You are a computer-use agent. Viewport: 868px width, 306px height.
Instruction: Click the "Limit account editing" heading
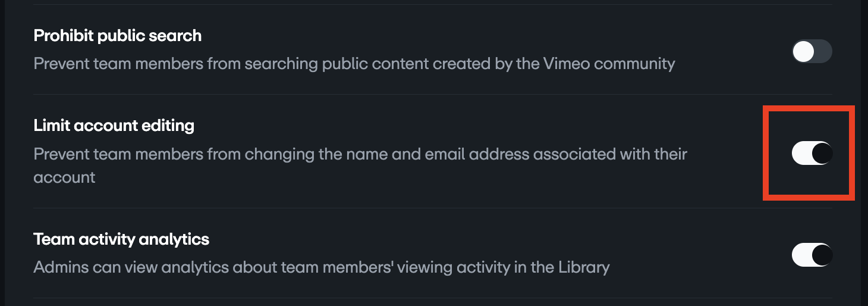tap(114, 126)
